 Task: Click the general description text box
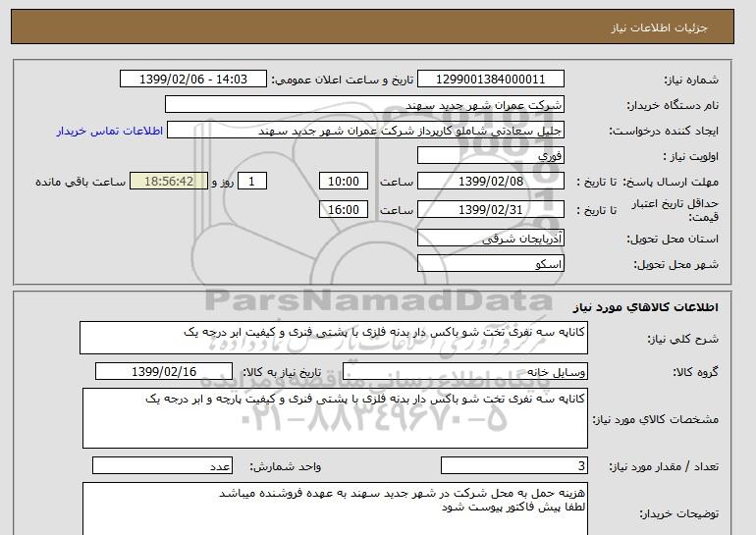pos(334,339)
